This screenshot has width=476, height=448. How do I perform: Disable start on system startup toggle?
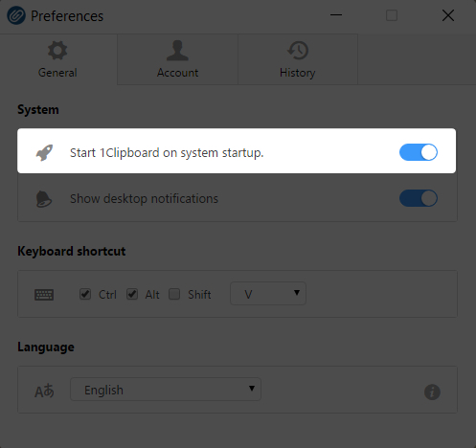click(x=419, y=152)
